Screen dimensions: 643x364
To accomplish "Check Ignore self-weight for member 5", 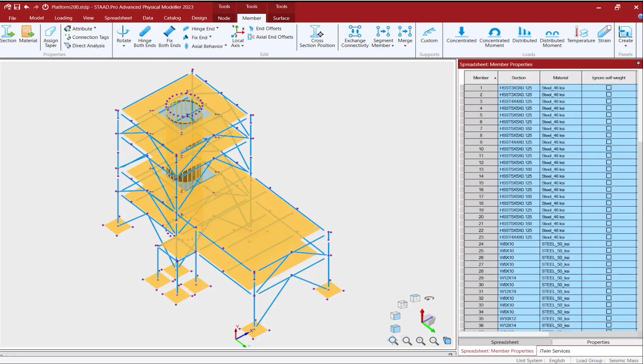I will [x=609, y=115].
